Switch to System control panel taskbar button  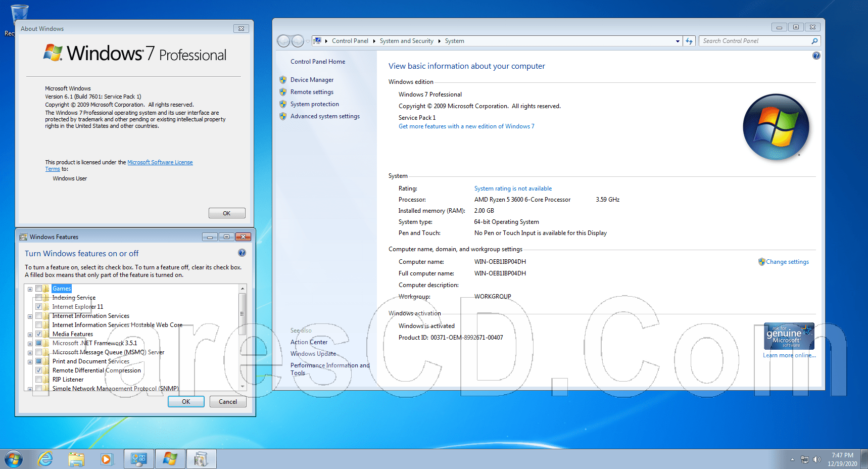click(x=139, y=459)
